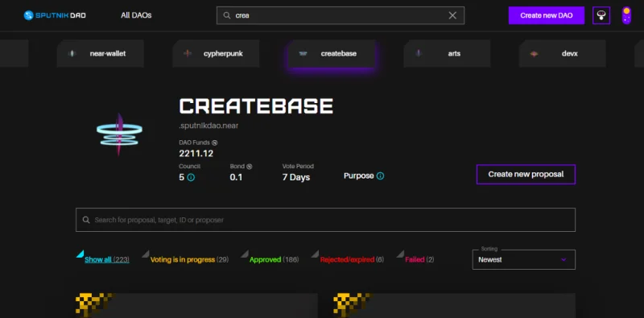644x318 pixels.
Task: Click the Bond value 0.1
Action: point(236,177)
